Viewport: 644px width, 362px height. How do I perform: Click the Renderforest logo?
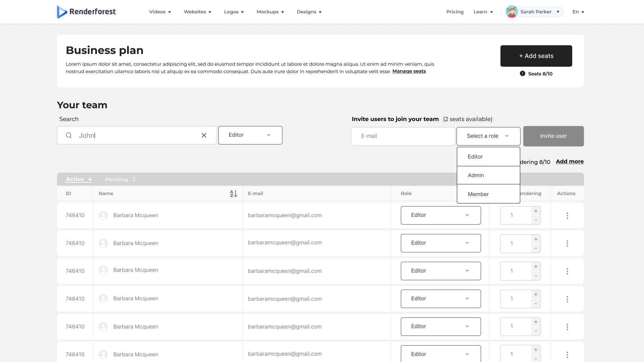(86, 12)
